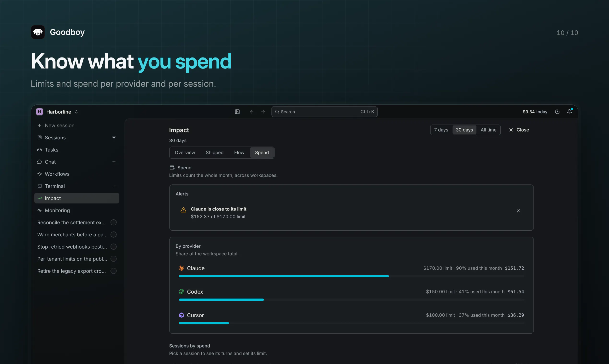Open notifications bell icon
Image resolution: width=609 pixels, height=364 pixels.
point(569,112)
